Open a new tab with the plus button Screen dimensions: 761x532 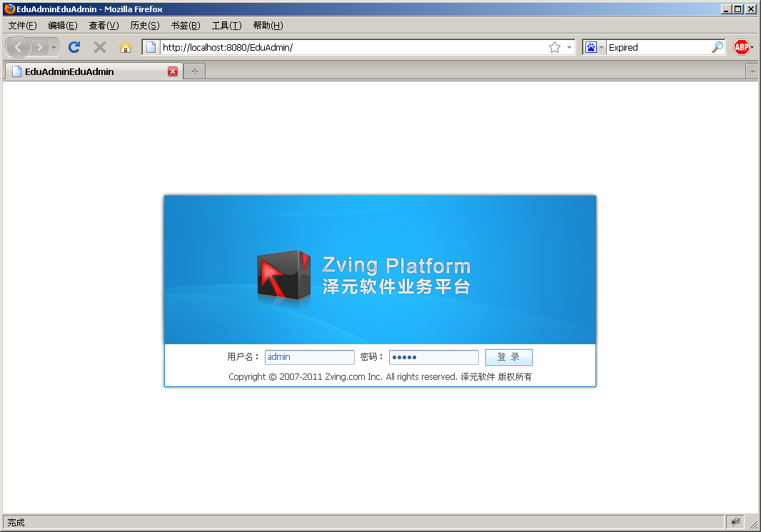click(x=195, y=71)
